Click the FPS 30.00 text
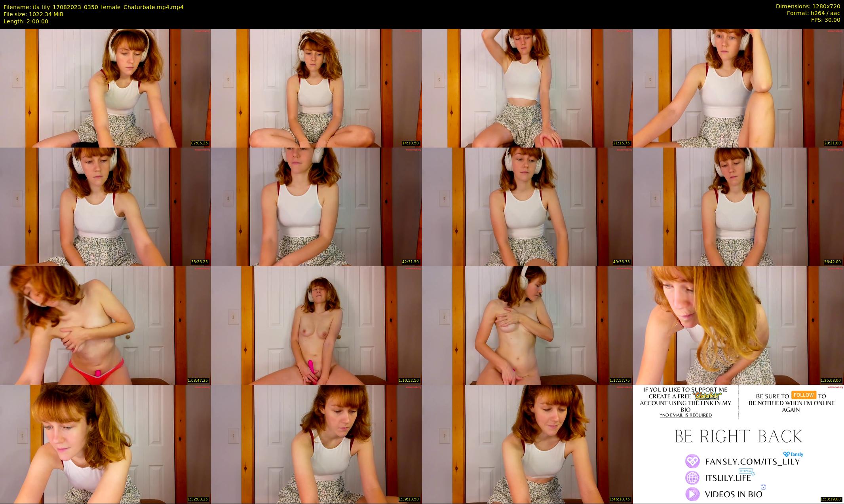The image size is (844, 504). pos(826,20)
